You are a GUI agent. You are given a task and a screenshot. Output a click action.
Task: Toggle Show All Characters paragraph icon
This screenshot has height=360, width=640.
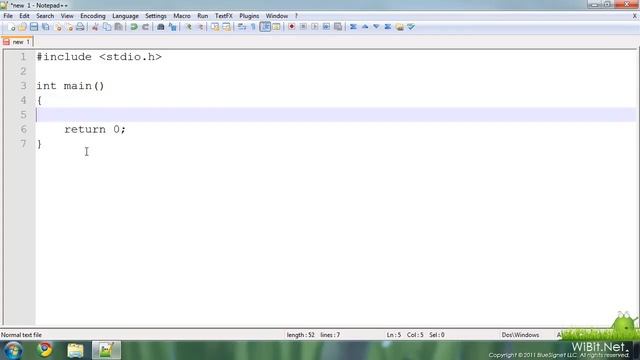coord(253,27)
